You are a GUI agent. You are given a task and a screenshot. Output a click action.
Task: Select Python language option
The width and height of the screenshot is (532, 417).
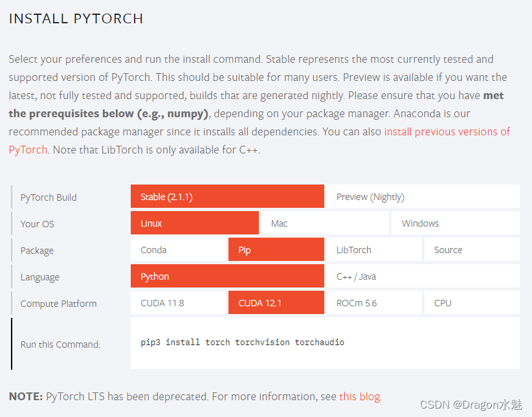(x=227, y=276)
